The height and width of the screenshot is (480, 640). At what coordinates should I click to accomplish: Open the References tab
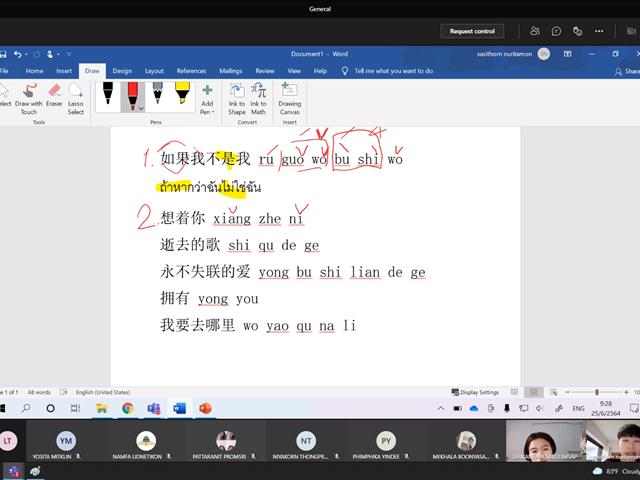(x=191, y=71)
